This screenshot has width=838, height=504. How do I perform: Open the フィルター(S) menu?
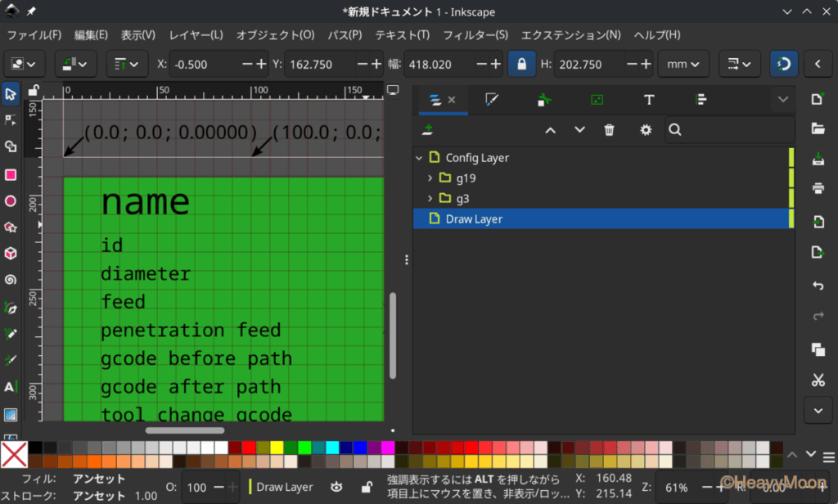[x=475, y=35]
